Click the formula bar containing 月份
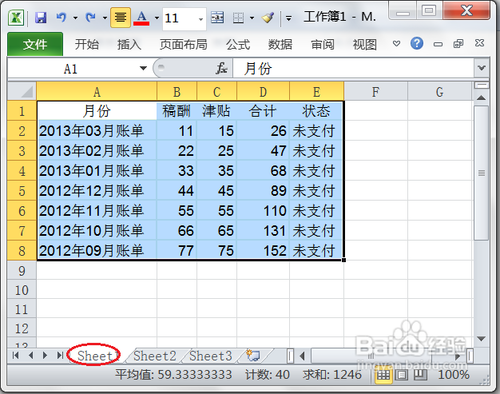The image size is (500, 394). pyautogui.click(x=353, y=69)
